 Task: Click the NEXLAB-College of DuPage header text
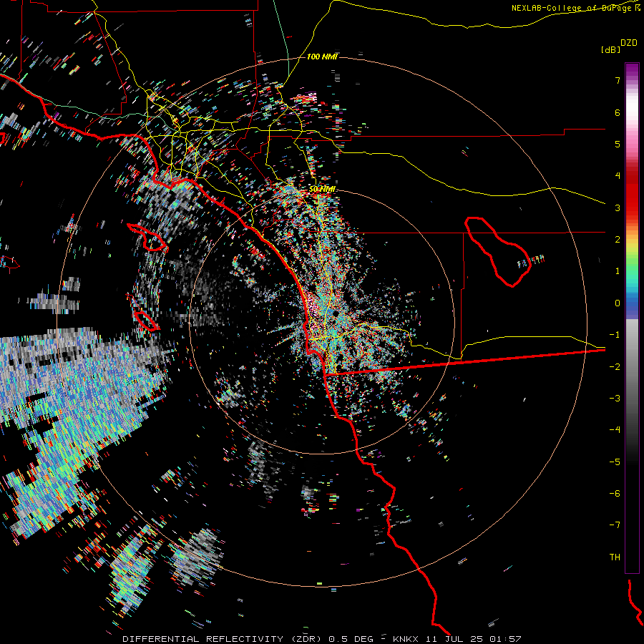click(573, 8)
